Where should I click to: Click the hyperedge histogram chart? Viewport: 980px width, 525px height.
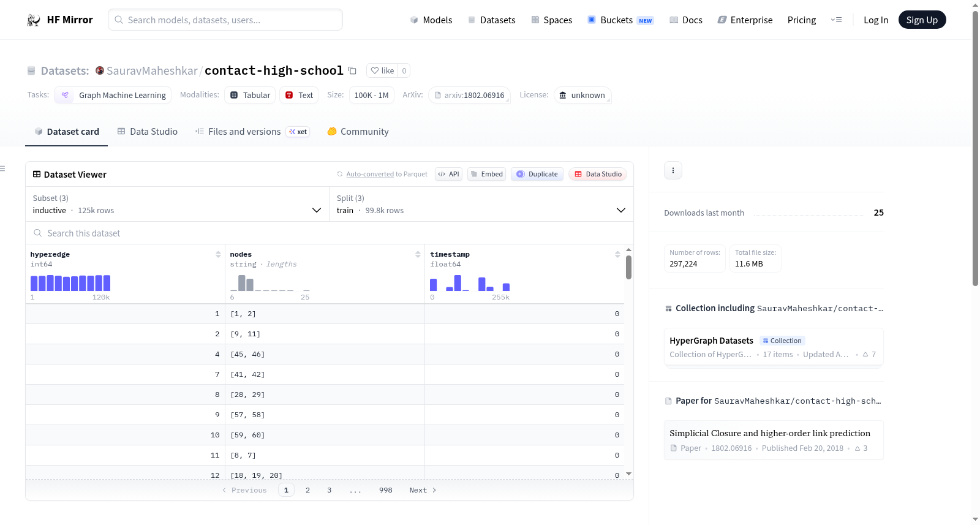pyautogui.click(x=70, y=283)
